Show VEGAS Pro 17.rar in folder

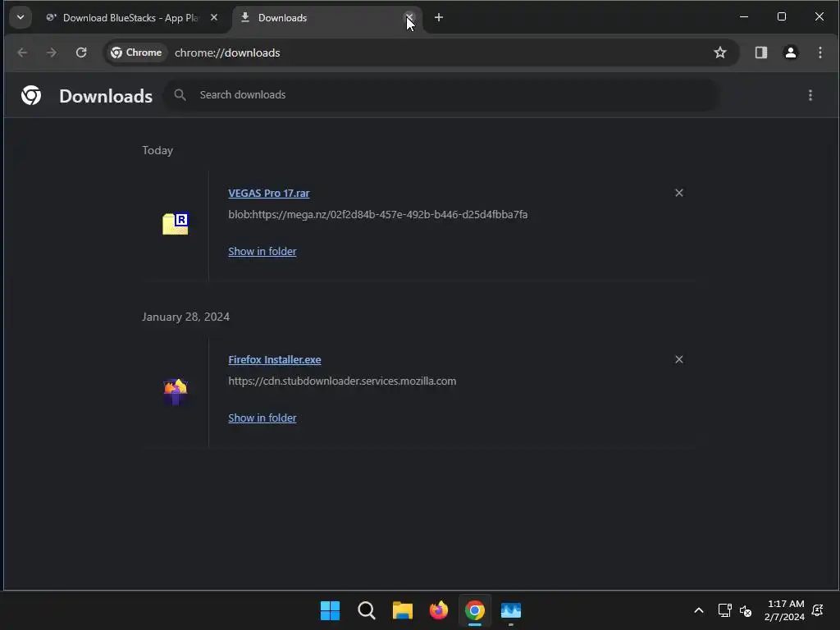click(x=262, y=251)
